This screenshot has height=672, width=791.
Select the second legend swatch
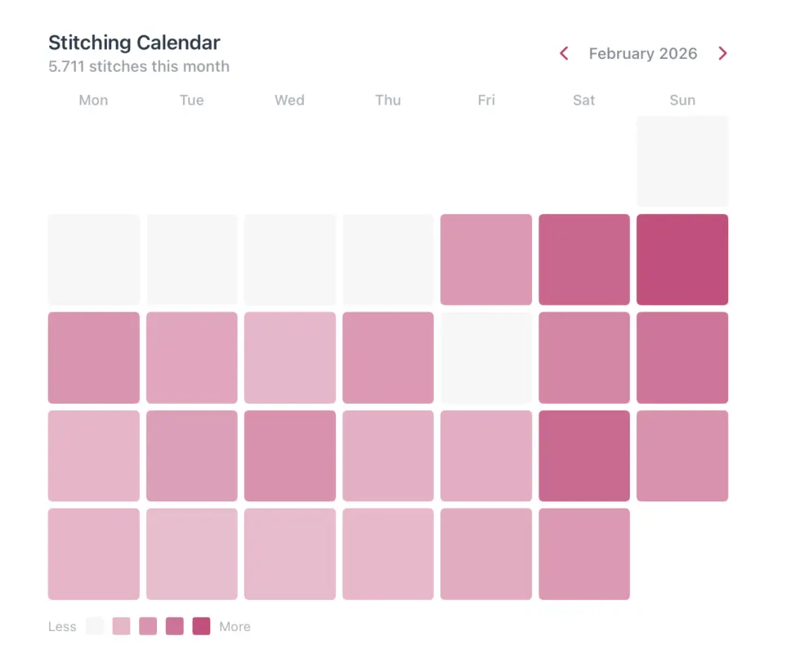pos(121,626)
